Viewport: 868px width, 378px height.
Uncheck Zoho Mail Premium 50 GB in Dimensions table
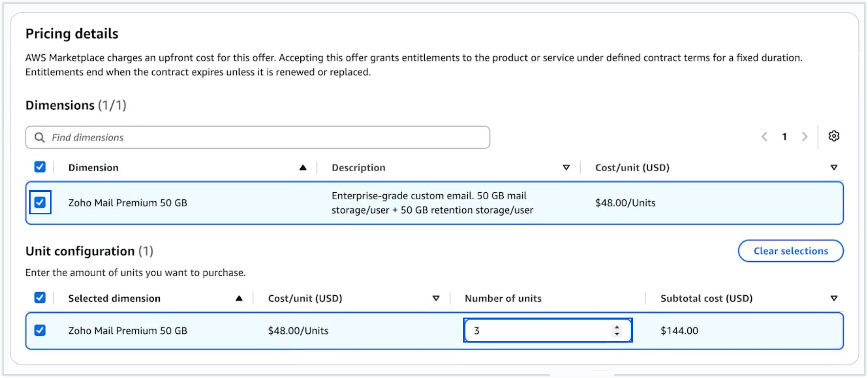click(x=40, y=202)
